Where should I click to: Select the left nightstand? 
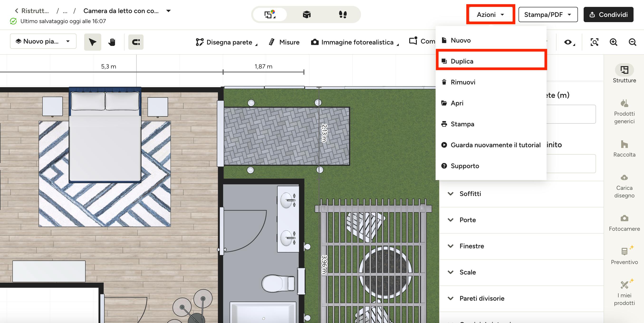coord(53,107)
